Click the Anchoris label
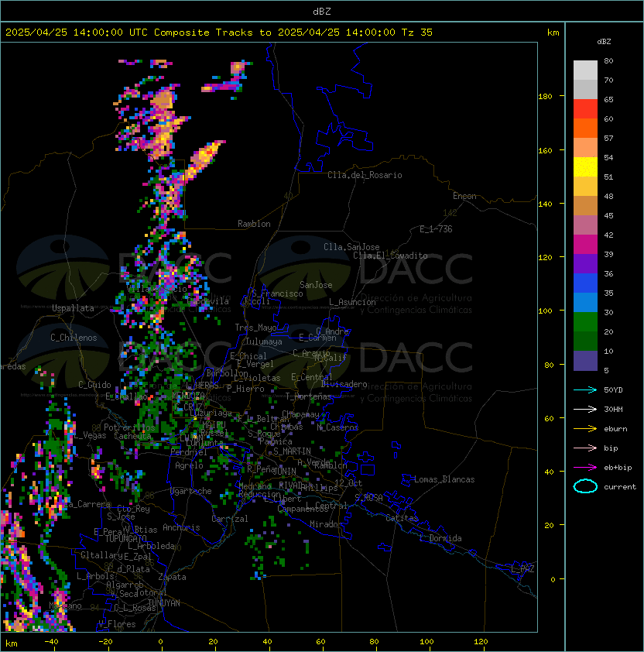The width and height of the screenshot is (644, 652). (181, 527)
